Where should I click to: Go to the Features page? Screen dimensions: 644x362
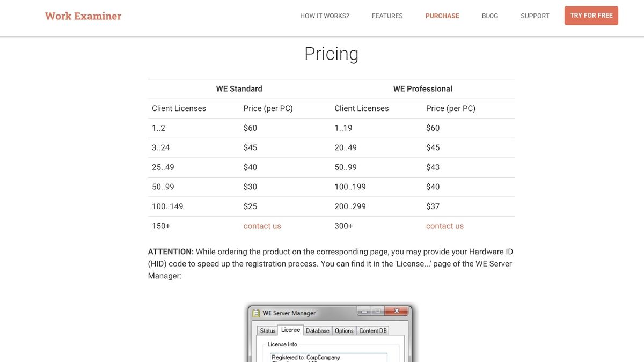tap(387, 16)
